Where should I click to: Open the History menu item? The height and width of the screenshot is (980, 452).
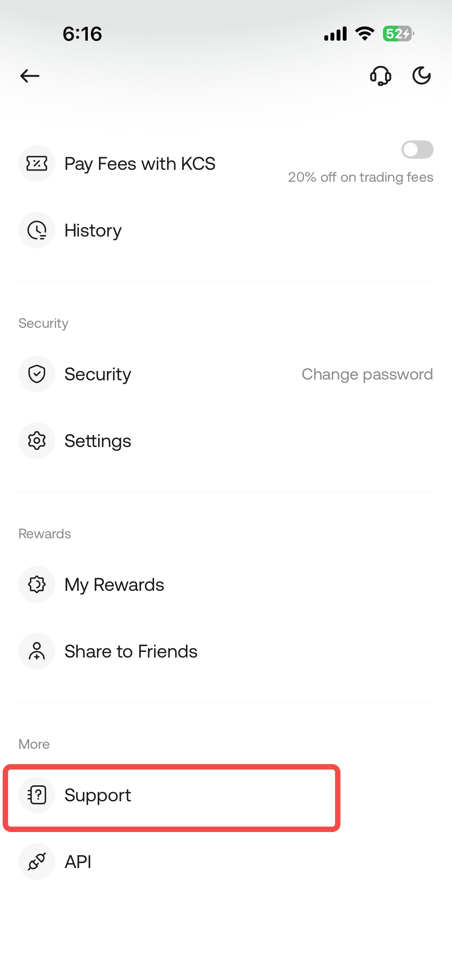tap(93, 230)
